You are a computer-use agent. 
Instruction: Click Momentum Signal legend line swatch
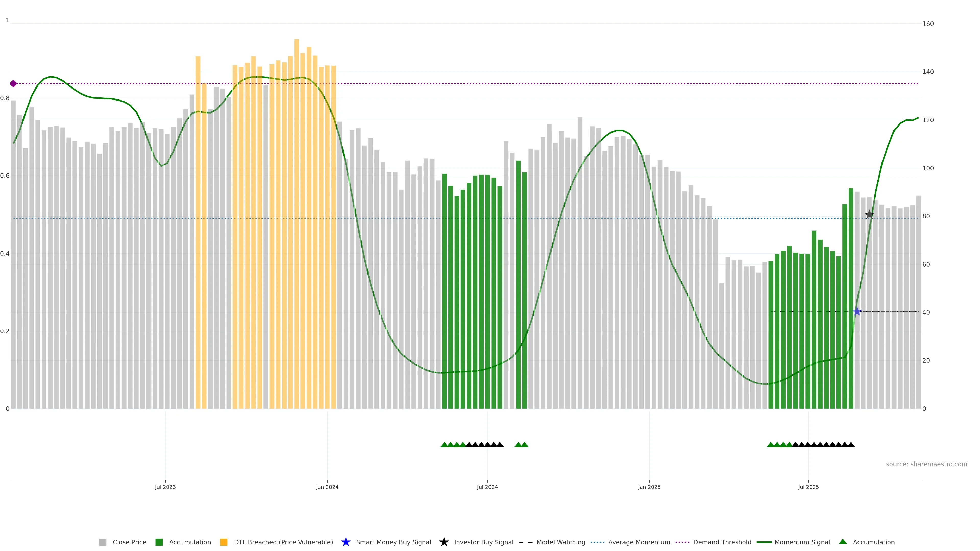click(x=764, y=542)
